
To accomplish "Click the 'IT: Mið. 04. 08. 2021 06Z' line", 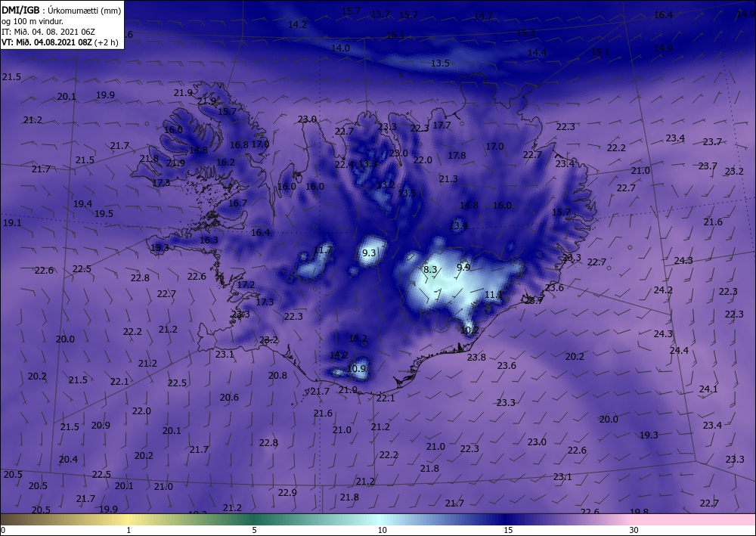I will (48, 32).
